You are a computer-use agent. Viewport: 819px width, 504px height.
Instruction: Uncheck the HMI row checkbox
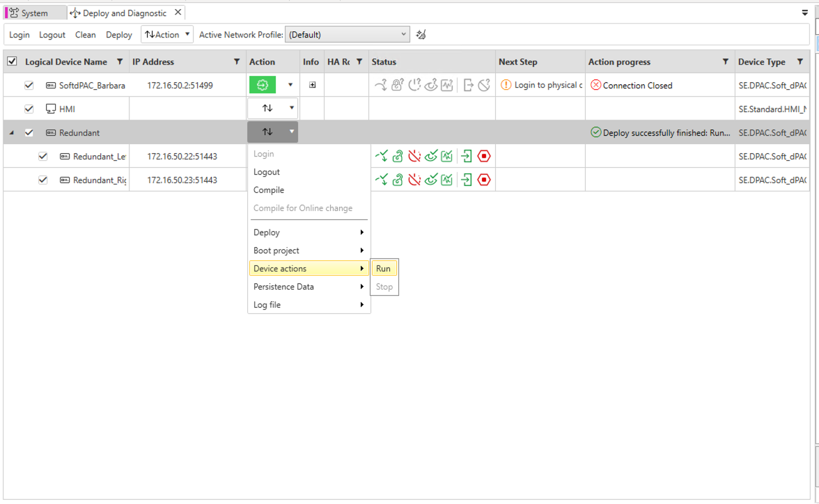point(29,109)
